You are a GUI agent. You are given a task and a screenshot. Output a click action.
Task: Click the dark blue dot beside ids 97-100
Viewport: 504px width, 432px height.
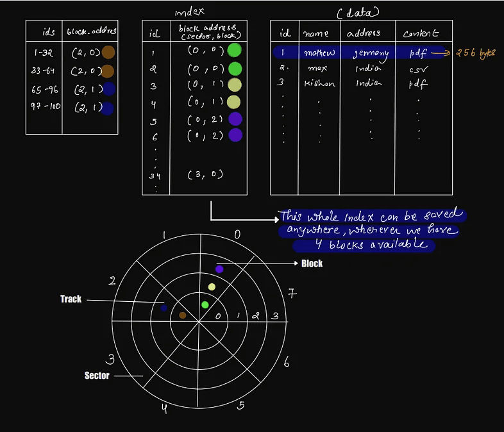(x=107, y=108)
